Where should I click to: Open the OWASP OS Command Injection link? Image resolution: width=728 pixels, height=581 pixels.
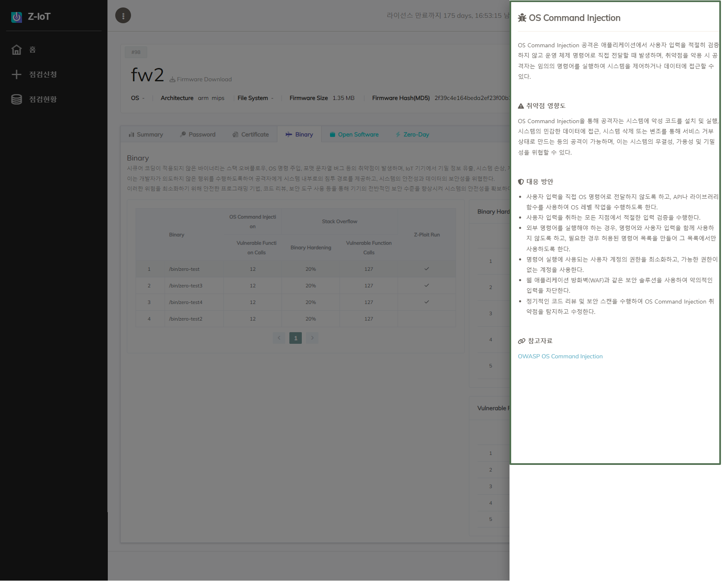click(560, 357)
